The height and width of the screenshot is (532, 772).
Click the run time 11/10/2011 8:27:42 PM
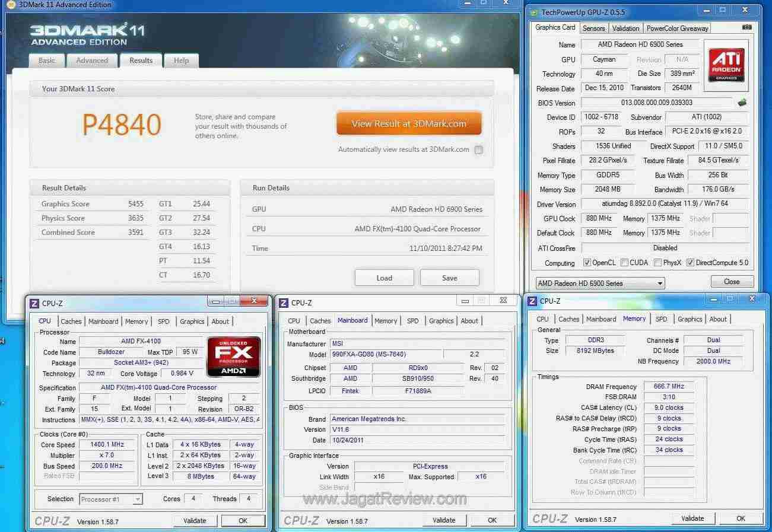click(446, 249)
